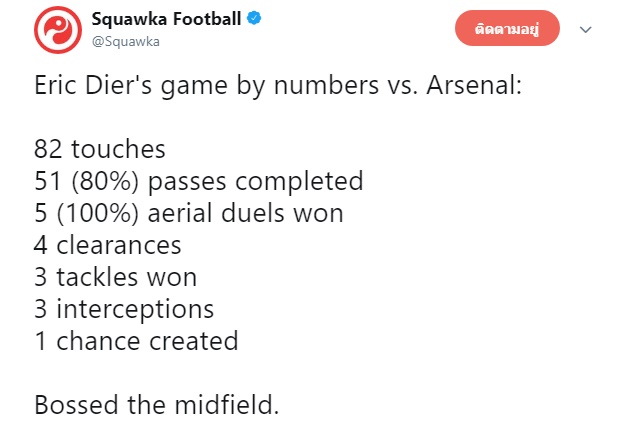This screenshot has width=621, height=422.
Task: Click the tweet headline about Eric Dier
Action: [277, 88]
